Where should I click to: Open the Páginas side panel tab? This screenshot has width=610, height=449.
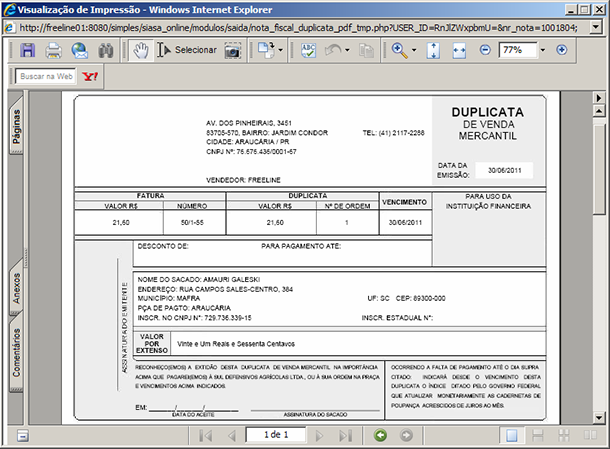pyautogui.click(x=17, y=129)
